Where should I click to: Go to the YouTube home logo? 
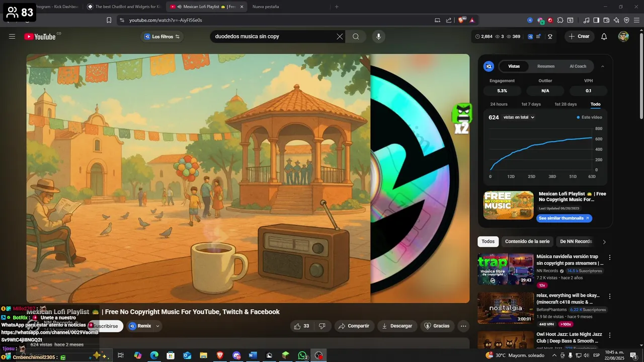click(40, 36)
